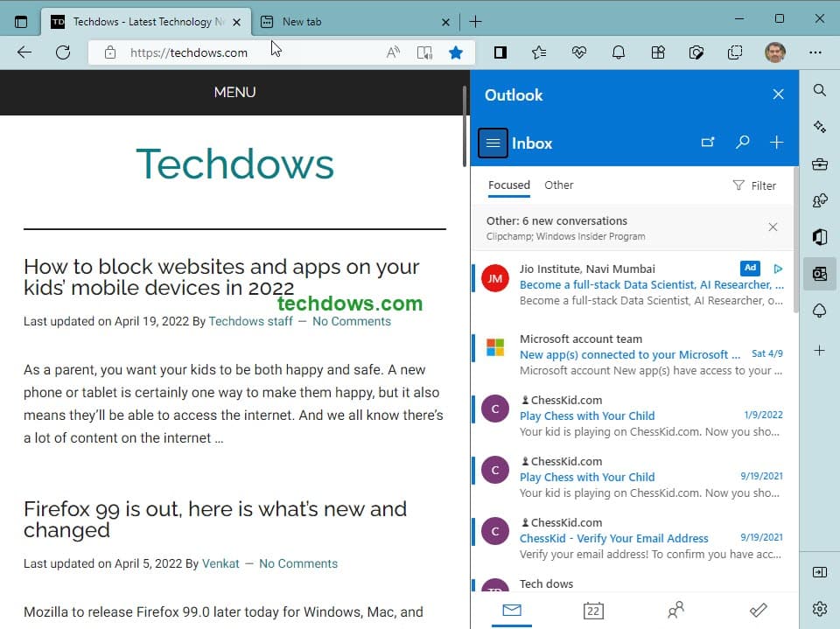The width and height of the screenshot is (840, 629).
Task: Open the Tech dows email at list bottom
Action: (x=632, y=584)
